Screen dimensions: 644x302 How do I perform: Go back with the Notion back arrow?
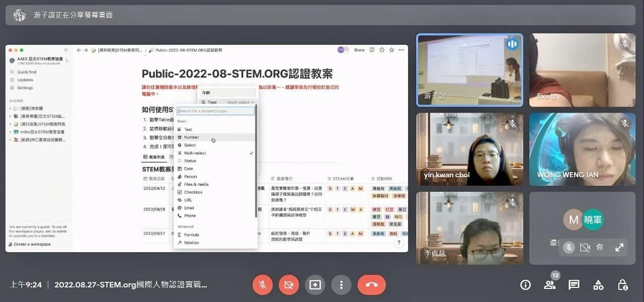[x=78, y=50]
